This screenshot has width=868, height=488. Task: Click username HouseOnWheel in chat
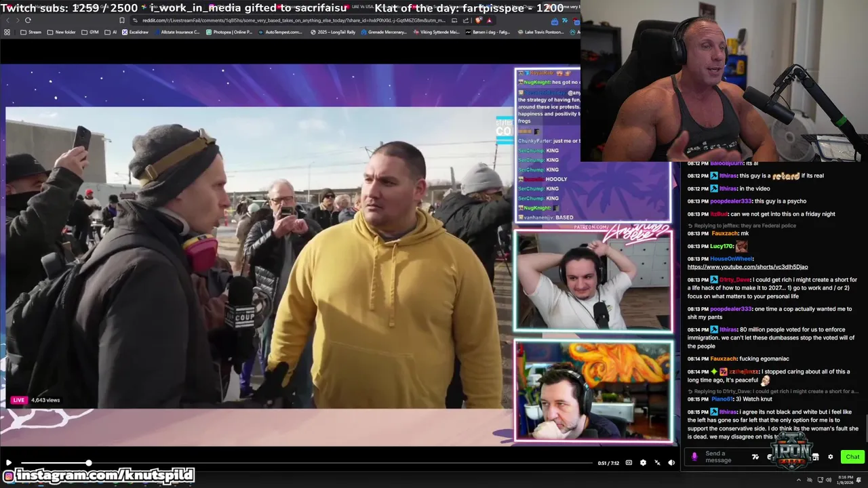tap(732, 258)
